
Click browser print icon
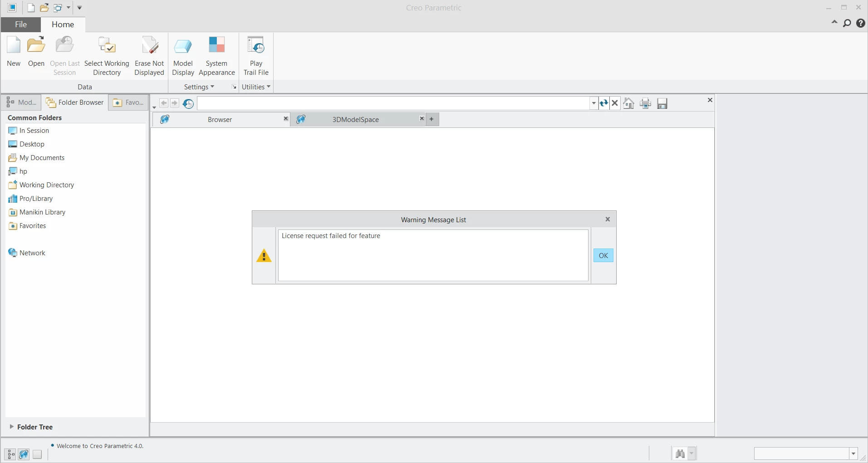coord(645,103)
